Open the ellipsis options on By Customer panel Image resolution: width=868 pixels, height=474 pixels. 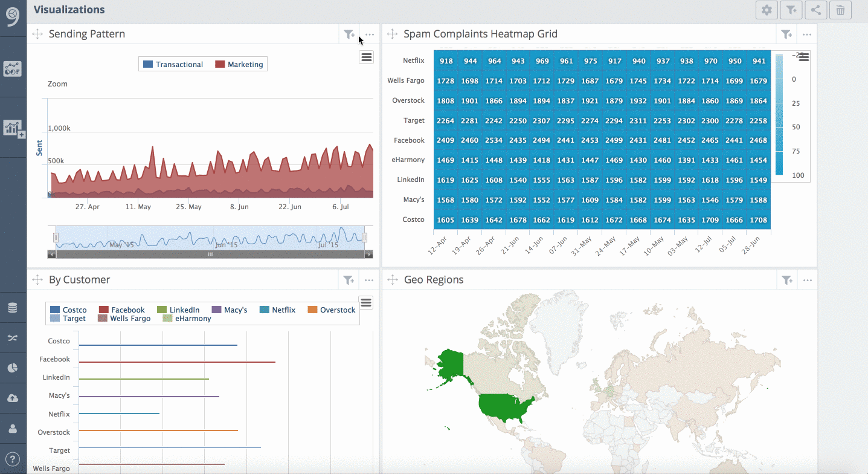click(x=369, y=280)
